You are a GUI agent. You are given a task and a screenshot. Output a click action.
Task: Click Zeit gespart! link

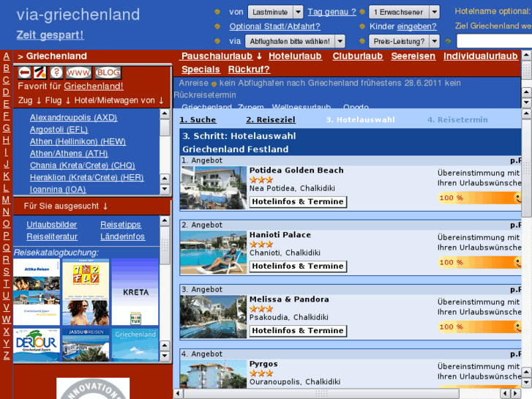coord(50,34)
